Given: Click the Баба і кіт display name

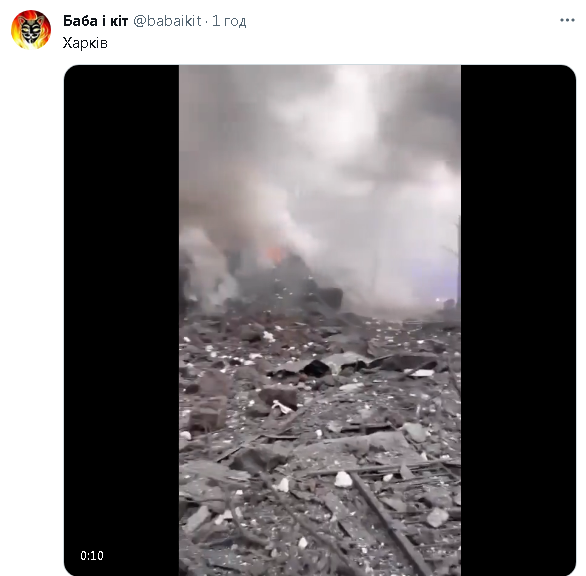Looking at the screenshot, I should pos(95,21).
